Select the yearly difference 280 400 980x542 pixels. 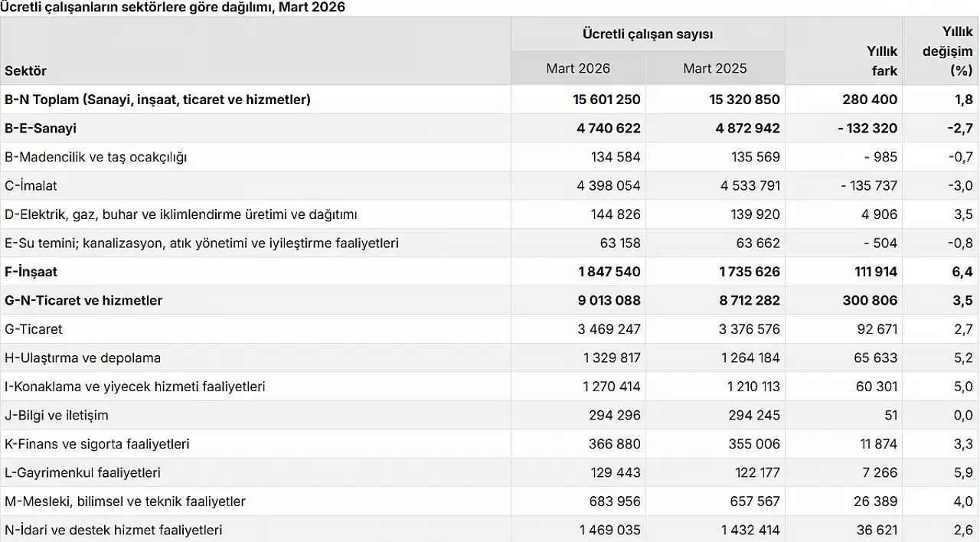pyautogui.click(x=871, y=100)
